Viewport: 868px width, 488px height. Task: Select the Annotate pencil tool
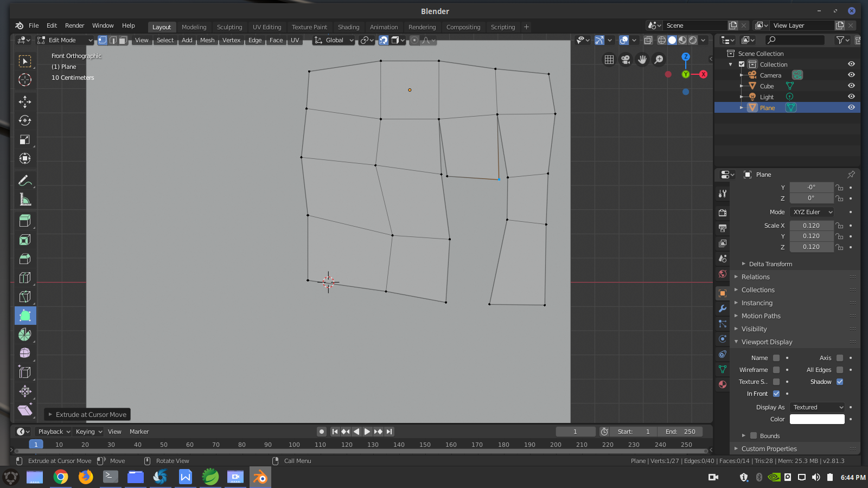(25, 181)
